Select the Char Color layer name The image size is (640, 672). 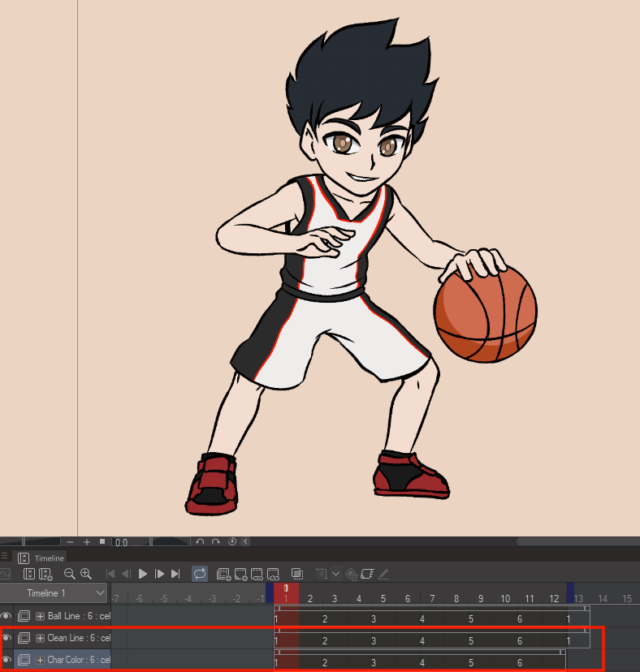(79, 660)
